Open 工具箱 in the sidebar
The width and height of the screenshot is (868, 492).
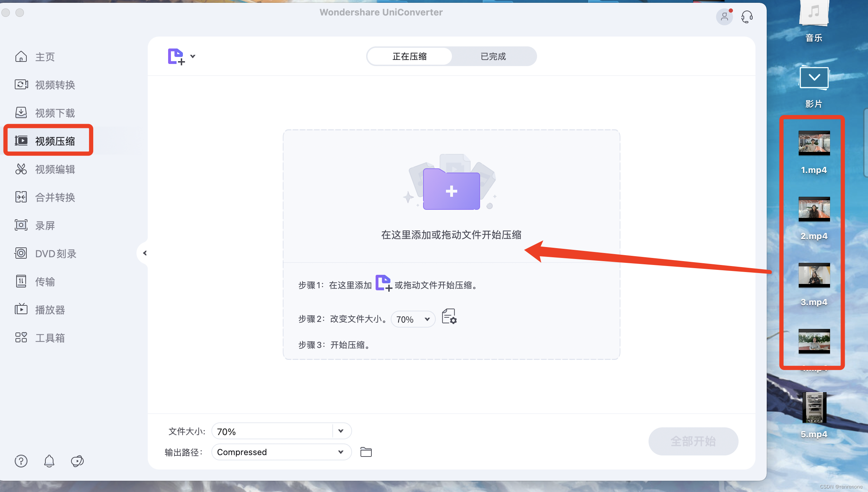[x=50, y=338]
